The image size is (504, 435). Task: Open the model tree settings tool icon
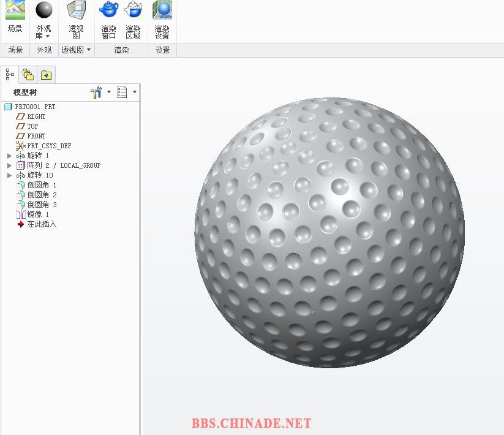[96, 93]
